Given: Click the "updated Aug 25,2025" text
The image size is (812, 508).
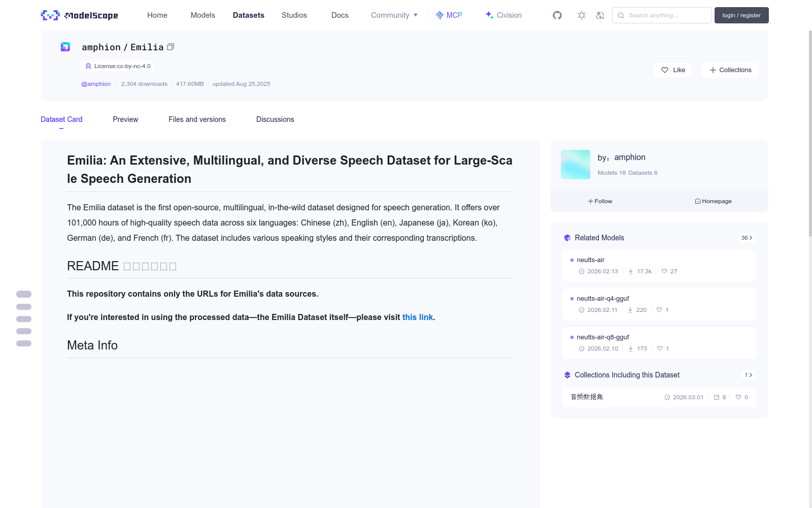Looking at the screenshot, I should tap(241, 84).
